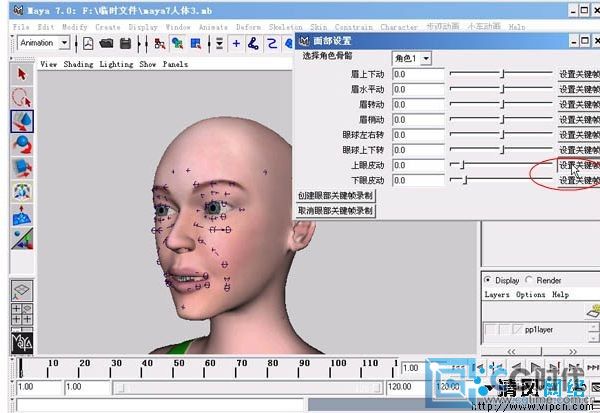Activate the Move tool in toolbox

coord(22,121)
